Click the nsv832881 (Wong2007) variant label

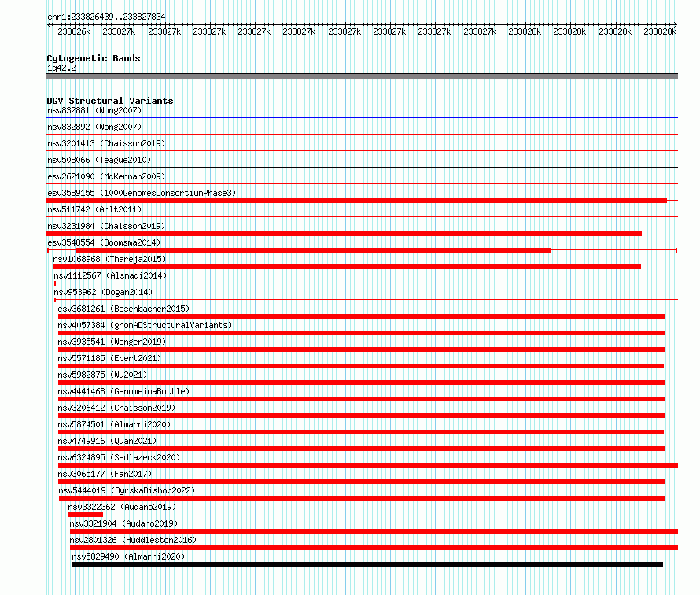(94, 110)
